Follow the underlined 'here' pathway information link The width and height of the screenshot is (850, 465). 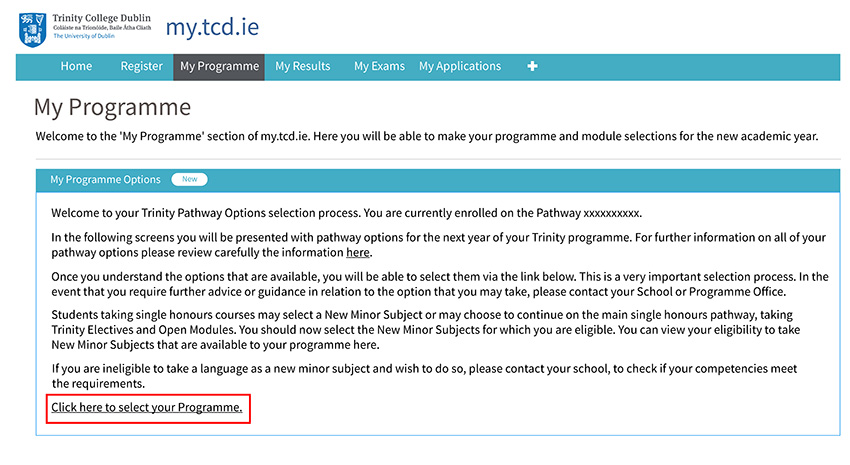pos(358,253)
